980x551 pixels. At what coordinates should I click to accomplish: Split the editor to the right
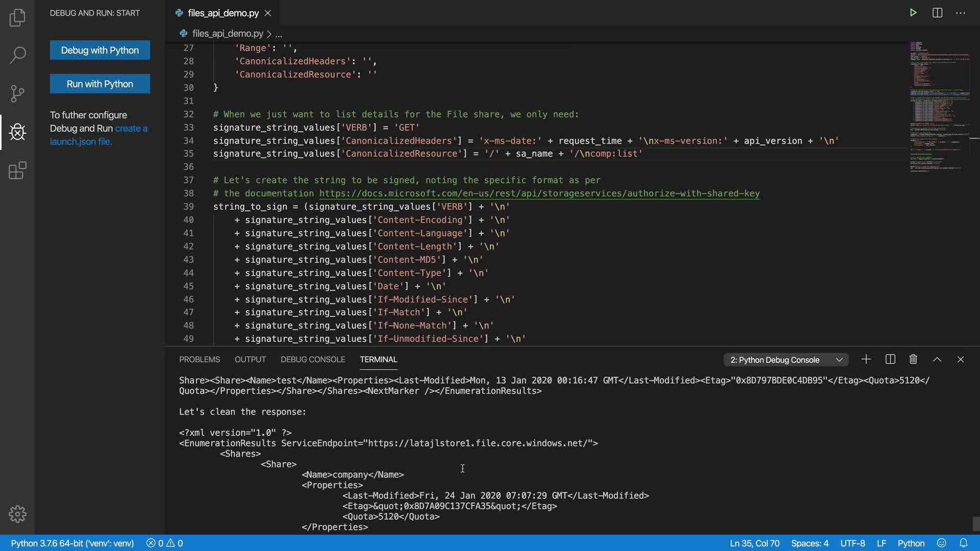tap(937, 13)
